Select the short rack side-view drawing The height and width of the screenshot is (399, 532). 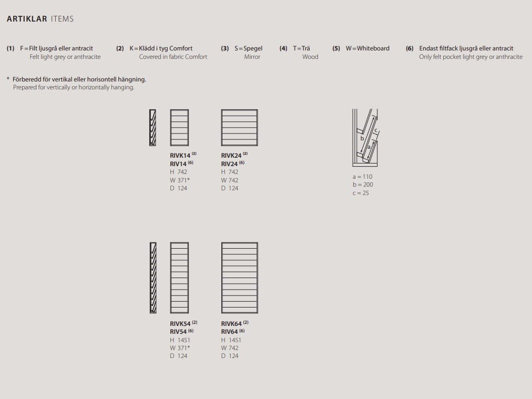(152, 127)
